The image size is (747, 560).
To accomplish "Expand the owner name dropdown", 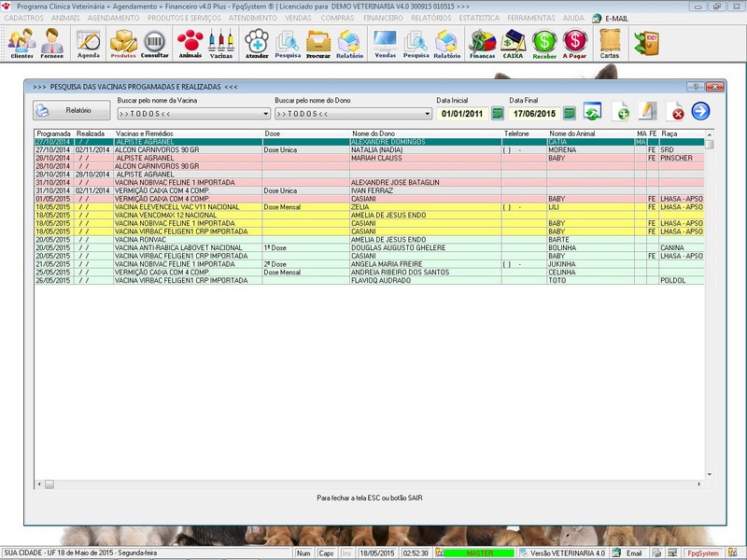I will click(428, 114).
